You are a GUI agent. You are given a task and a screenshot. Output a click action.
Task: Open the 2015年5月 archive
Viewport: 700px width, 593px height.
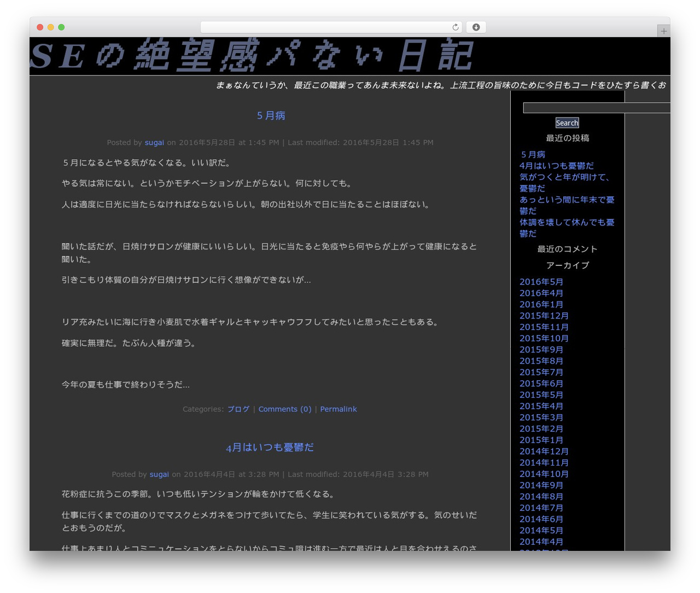pos(541,395)
